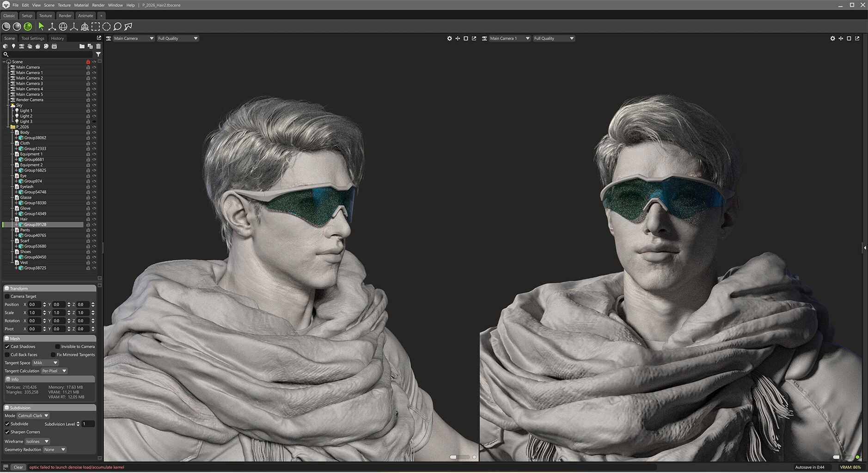Click the scene search field
The height and width of the screenshot is (473, 868).
pos(49,55)
